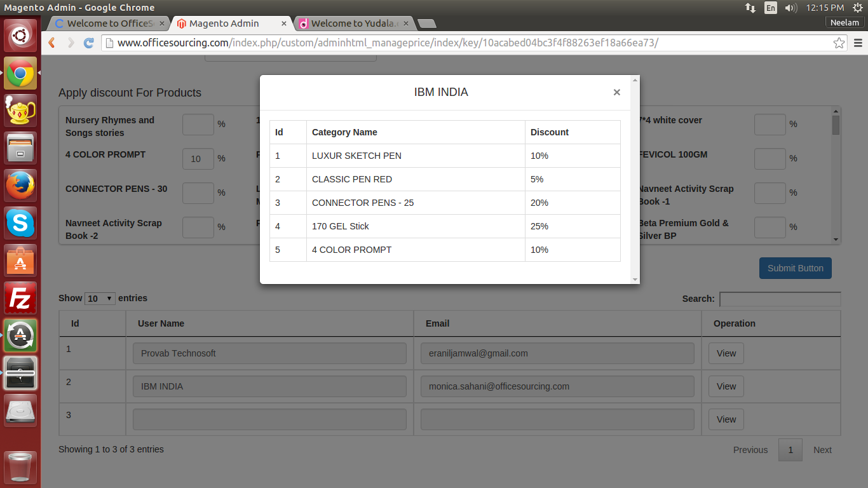Open the Chrome hamburger menu
This screenshot has height=488, width=868.
click(858, 43)
